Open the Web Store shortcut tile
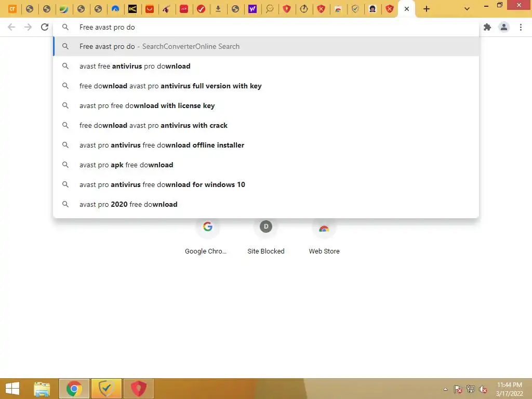 pyautogui.click(x=324, y=237)
